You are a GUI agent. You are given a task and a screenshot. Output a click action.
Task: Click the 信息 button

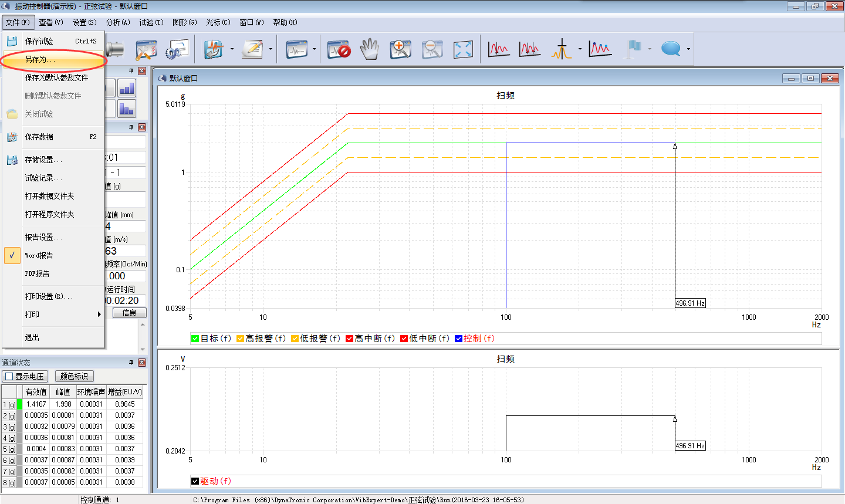click(129, 313)
